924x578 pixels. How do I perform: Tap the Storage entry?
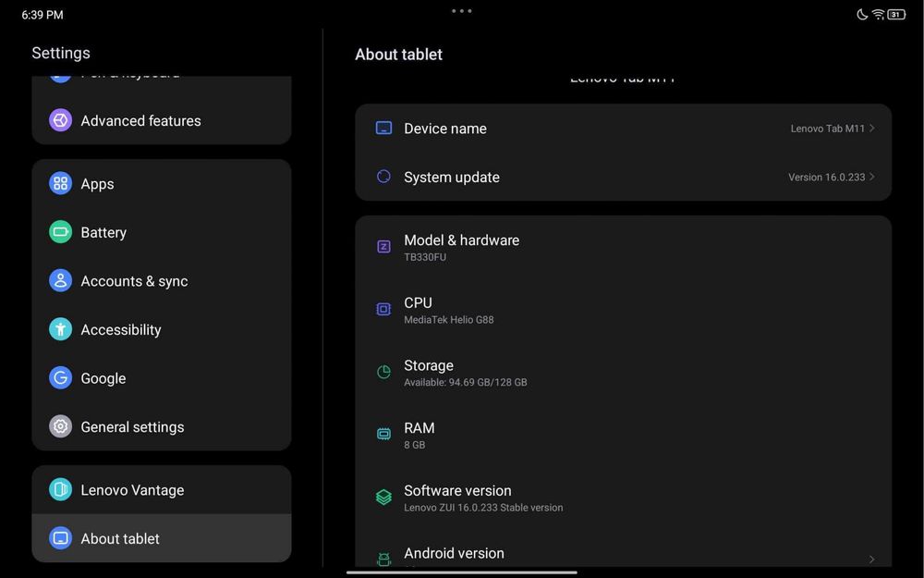(624, 372)
